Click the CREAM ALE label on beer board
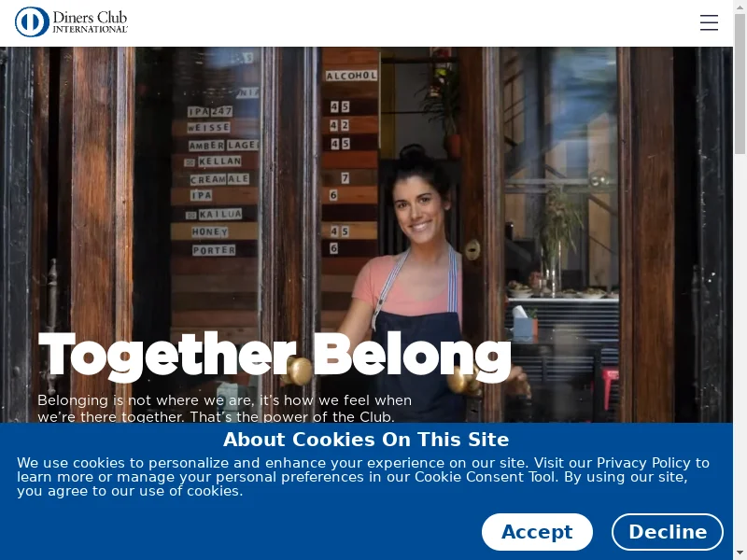The height and width of the screenshot is (560, 747). coord(219,179)
